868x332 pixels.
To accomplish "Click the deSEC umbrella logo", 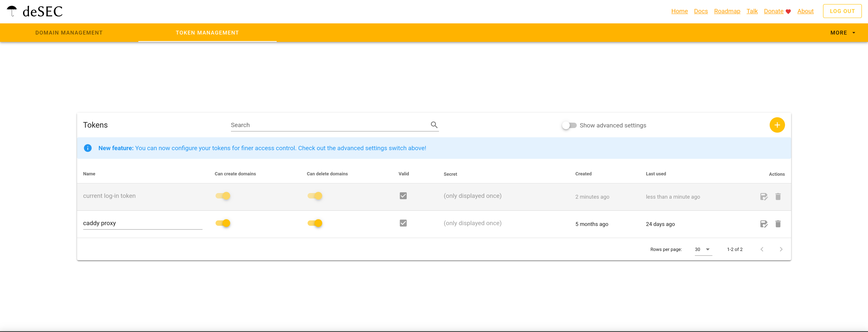I will pos(12,11).
